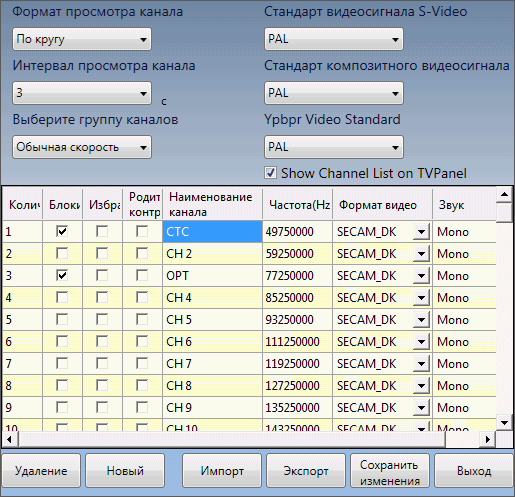515x497 pixels.
Task: Click the vertical scrollbar up arrow
Action: [x=504, y=194]
